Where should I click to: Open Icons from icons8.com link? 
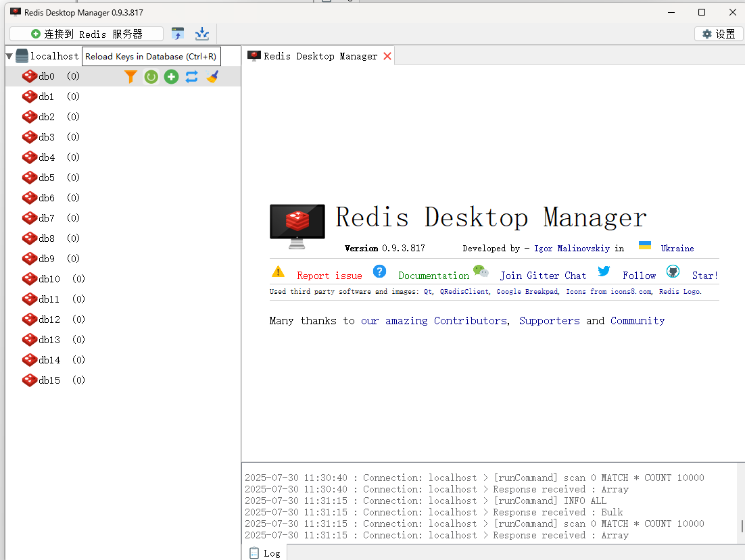(608, 292)
